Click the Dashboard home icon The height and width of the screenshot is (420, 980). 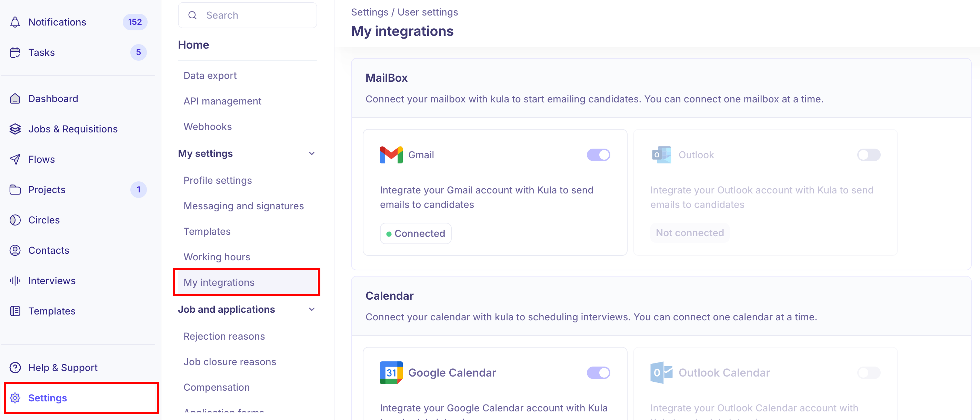tap(15, 99)
